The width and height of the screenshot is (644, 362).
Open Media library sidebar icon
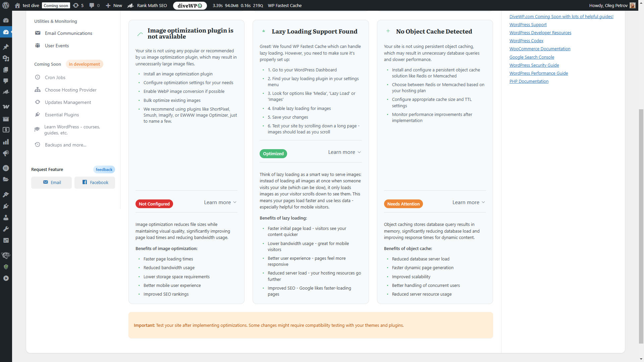6,58
